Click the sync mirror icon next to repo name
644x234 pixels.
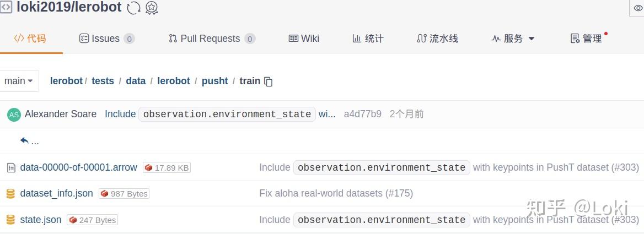pos(133,8)
